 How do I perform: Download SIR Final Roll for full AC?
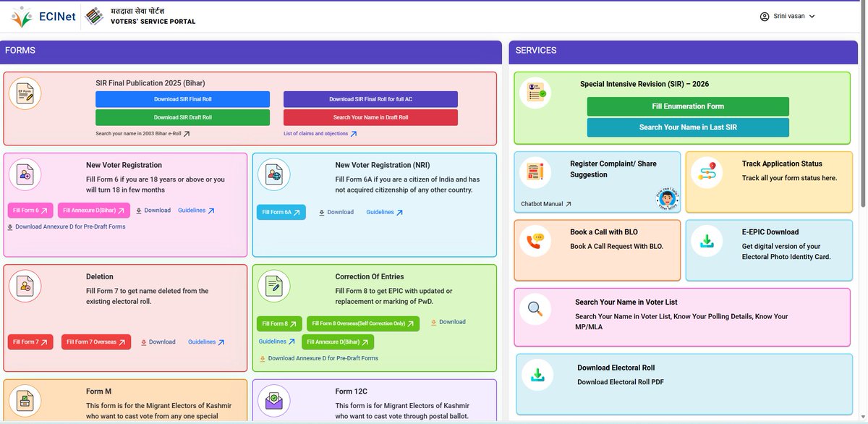coord(370,99)
